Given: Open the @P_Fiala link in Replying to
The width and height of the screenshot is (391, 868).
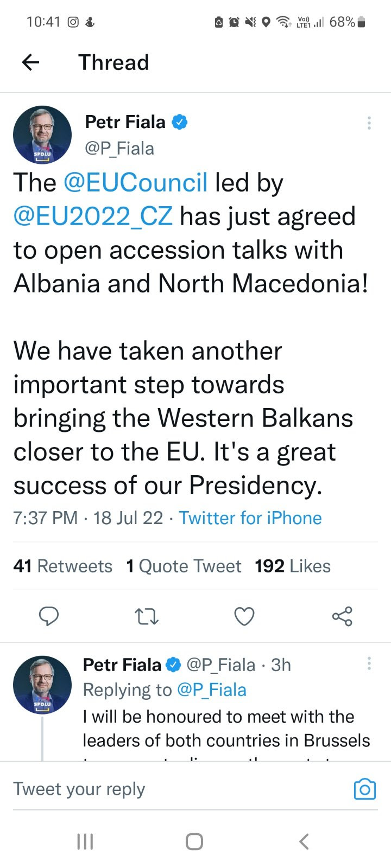Looking at the screenshot, I should 212,690.
